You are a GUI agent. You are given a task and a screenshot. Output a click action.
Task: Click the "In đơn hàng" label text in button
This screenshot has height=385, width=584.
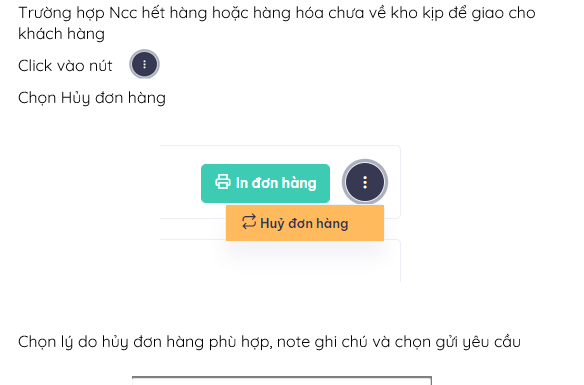[276, 183]
